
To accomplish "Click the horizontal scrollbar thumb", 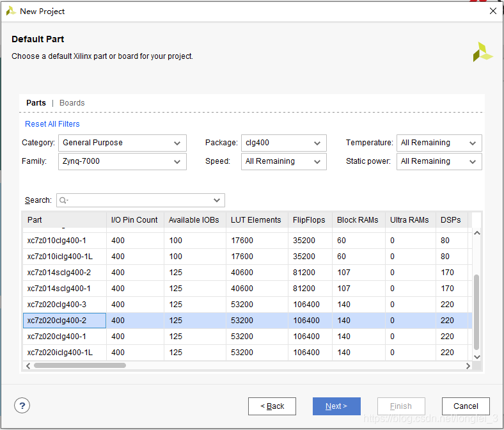I will [x=80, y=365].
